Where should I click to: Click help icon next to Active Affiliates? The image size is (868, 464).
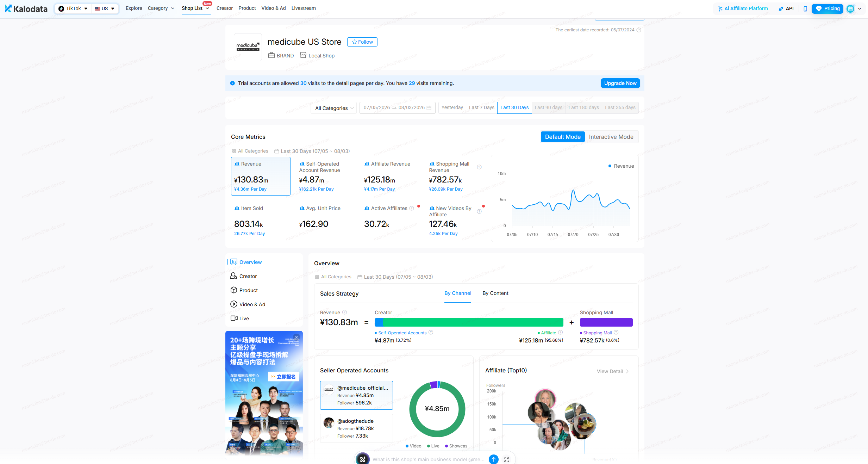coord(411,208)
